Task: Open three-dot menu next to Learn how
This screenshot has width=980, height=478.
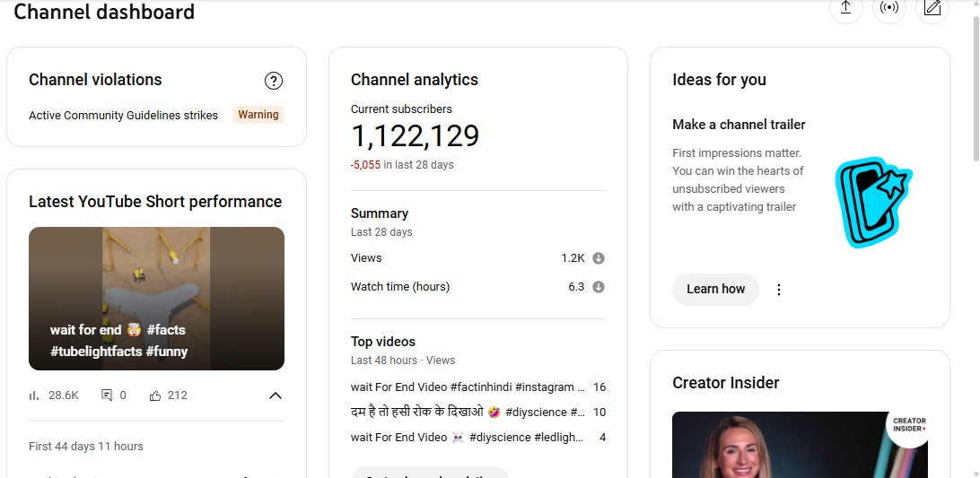Action: (x=779, y=290)
